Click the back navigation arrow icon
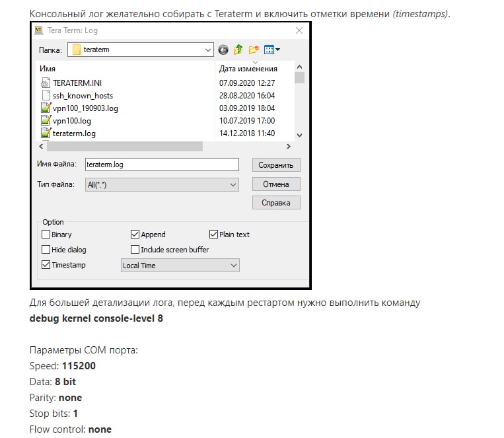Image resolution: width=504 pixels, height=438 pixels. pyautogui.click(x=223, y=50)
